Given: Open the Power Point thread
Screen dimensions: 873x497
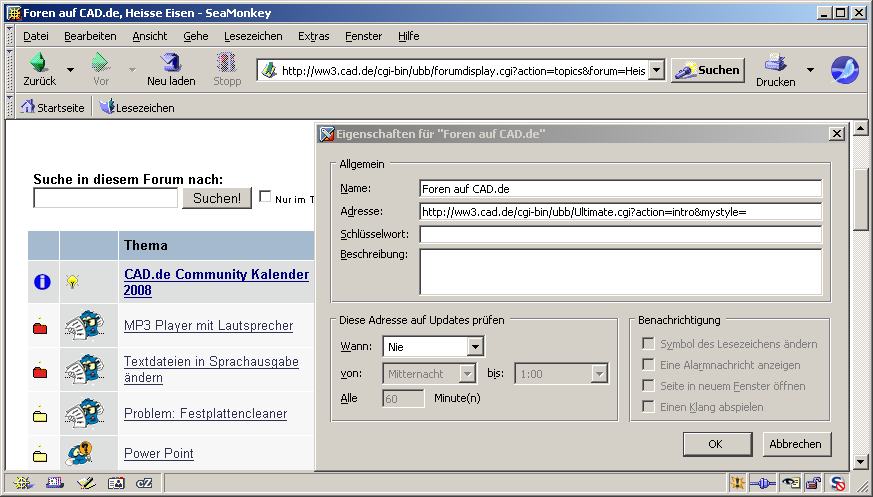Looking at the screenshot, I should pos(159,454).
